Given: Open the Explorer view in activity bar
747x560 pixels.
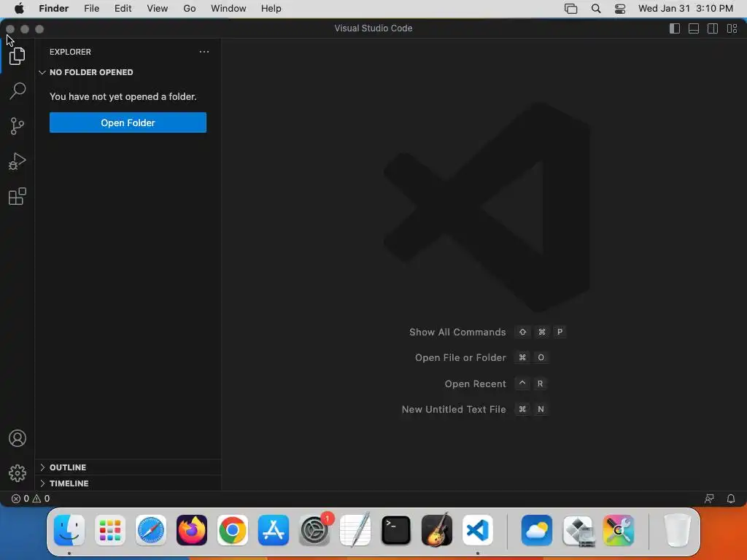Looking at the screenshot, I should coord(18,56).
